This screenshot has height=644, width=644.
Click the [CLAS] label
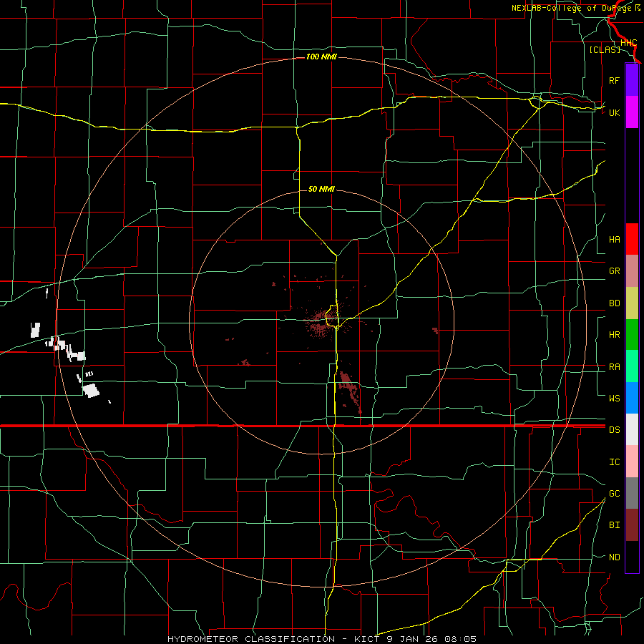click(605, 49)
